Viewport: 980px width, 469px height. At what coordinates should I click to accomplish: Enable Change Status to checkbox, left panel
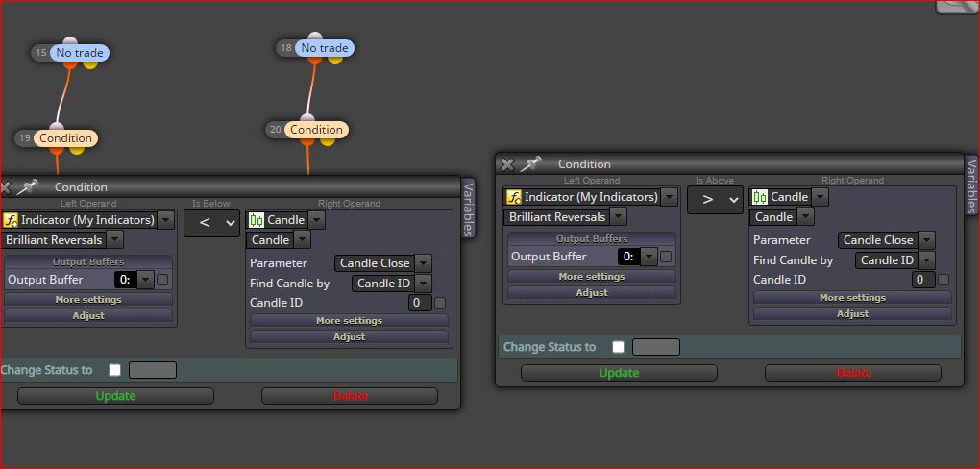(x=114, y=370)
